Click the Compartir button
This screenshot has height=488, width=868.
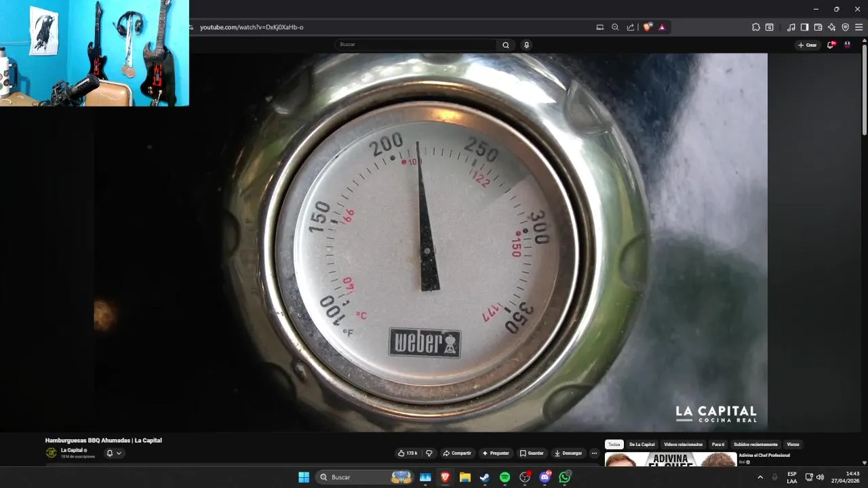point(457,453)
